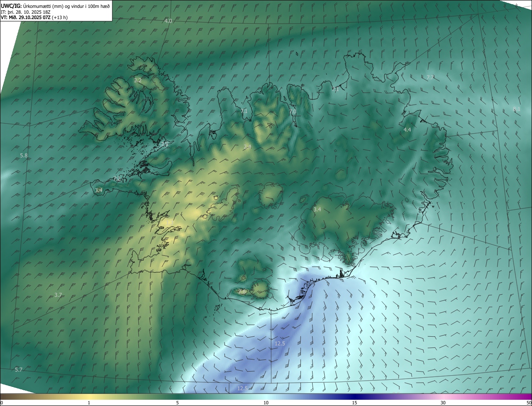Click the '3.7' value label in the southwest ocean
532x406 pixels.
(x=58, y=295)
